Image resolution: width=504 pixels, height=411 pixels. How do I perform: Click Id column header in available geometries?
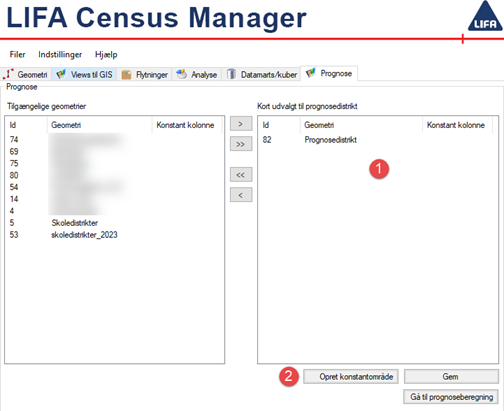26,125
